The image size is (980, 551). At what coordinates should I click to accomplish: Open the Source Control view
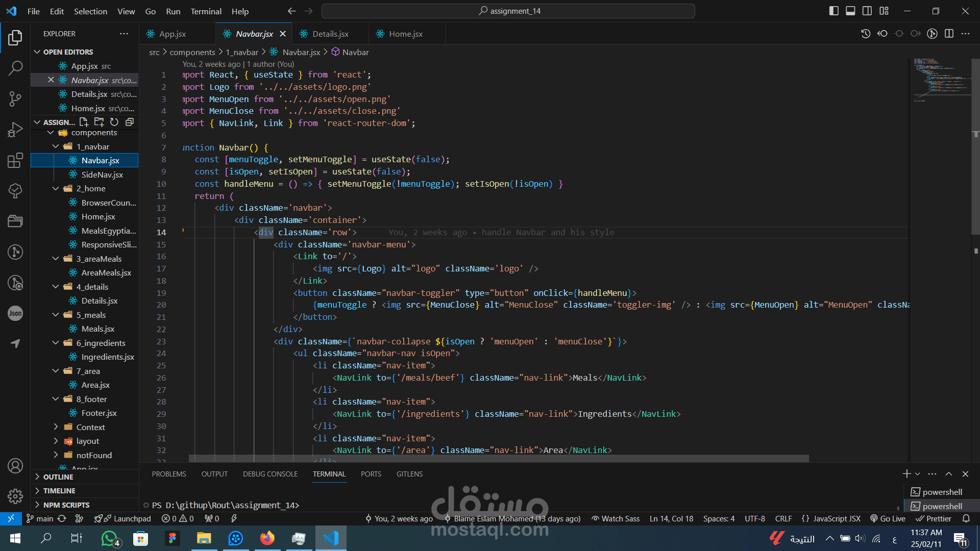(15, 98)
